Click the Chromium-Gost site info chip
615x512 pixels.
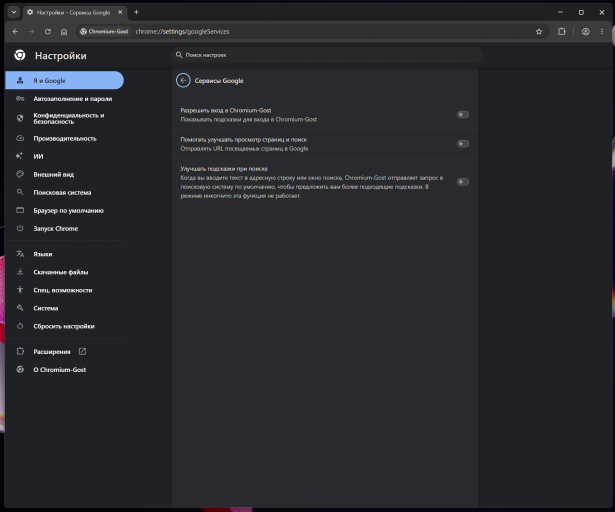pyautogui.click(x=104, y=31)
